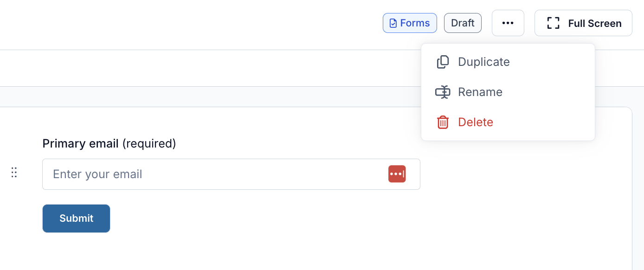
Task: Click the red password manager icon in email field
Action: tap(397, 174)
